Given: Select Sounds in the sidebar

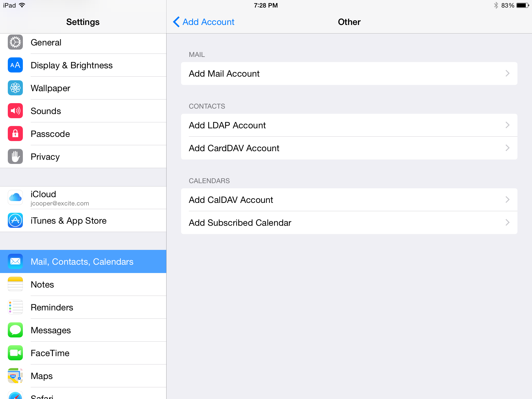Looking at the screenshot, I should click(x=83, y=111).
